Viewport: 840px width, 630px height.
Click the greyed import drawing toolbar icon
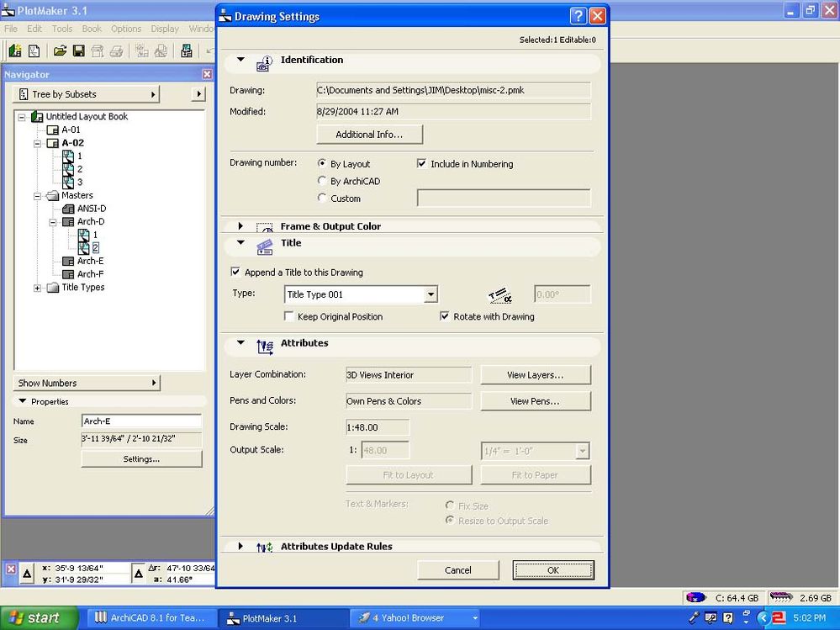point(142,51)
